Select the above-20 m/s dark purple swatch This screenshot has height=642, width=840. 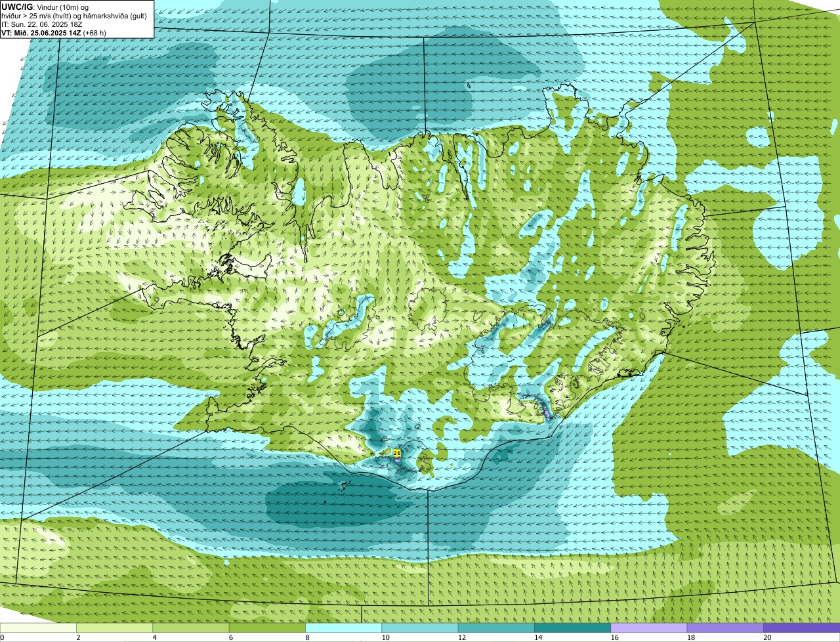[x=801, y=628]
